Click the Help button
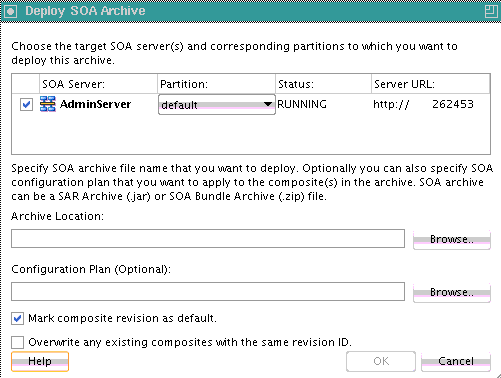The image size is (501, 378). [x=40, y=361]
